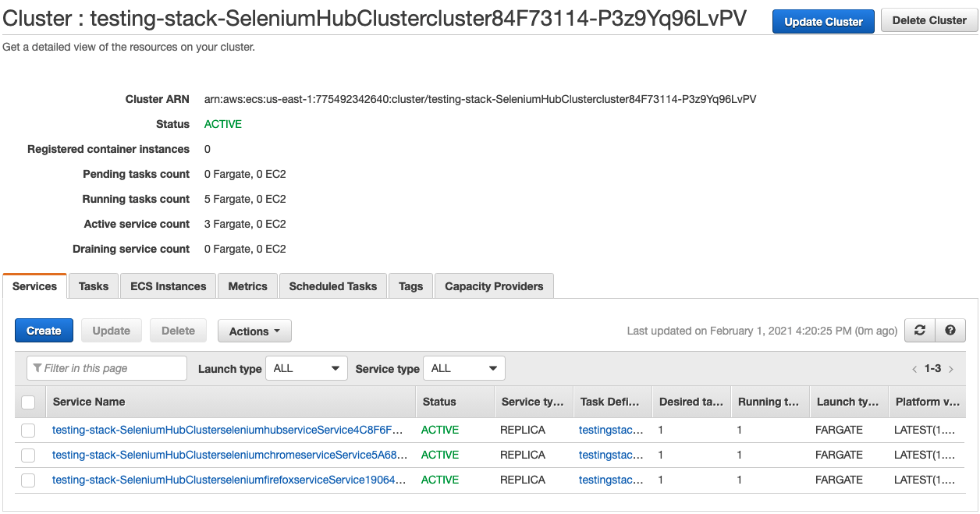Open the seleniumhubservice service link
This screenshot has width=980, height=514.
coord(228,430)
